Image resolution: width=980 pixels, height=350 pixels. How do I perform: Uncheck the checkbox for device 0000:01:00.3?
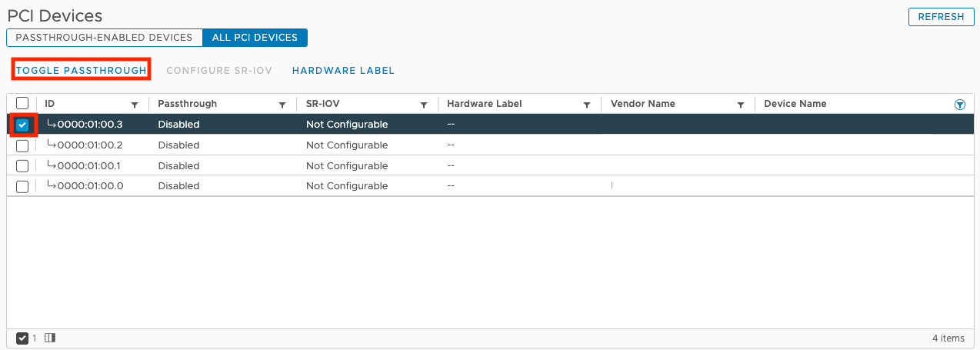22,125
